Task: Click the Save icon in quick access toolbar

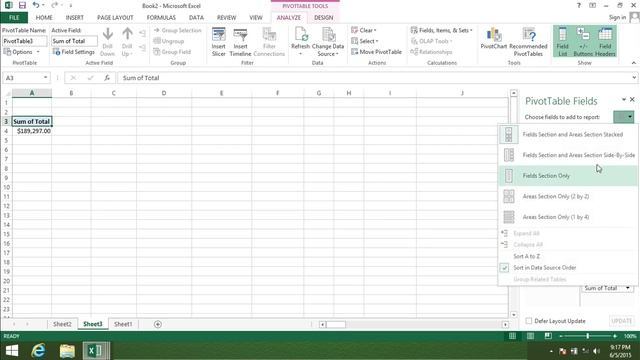Action: click(x=22, y=5)
